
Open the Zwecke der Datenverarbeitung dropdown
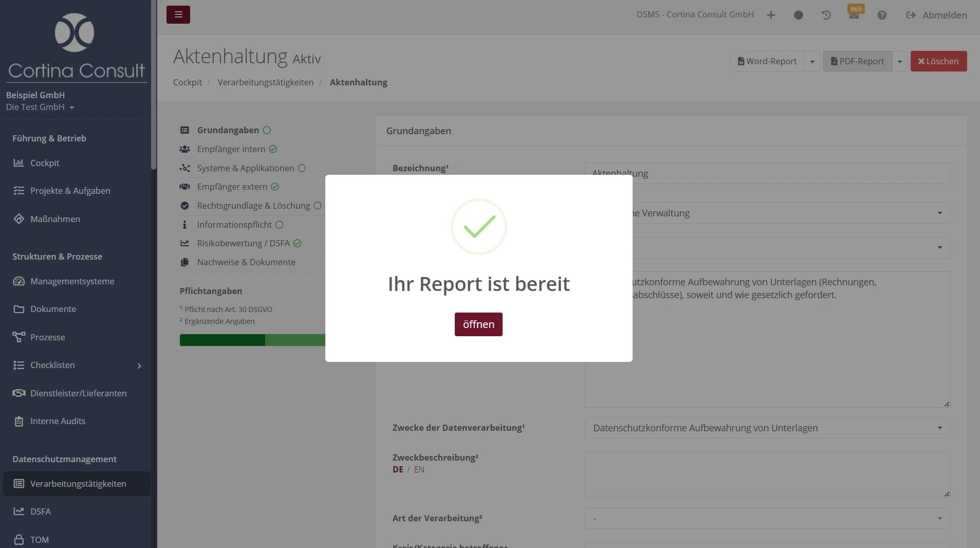(x=767, y=428)
